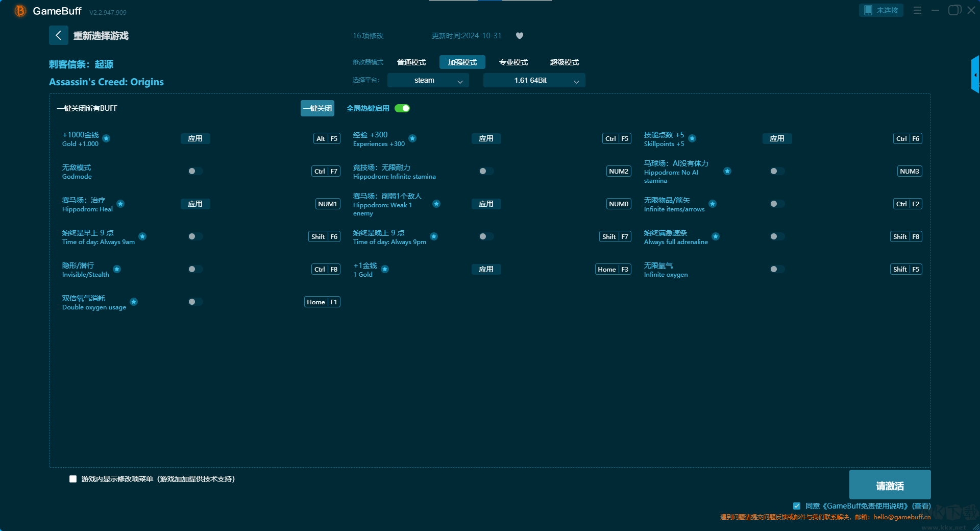Apply 技能点数 +5 Skillpoints cheat
Screen dimensions: 980x531
777,138
